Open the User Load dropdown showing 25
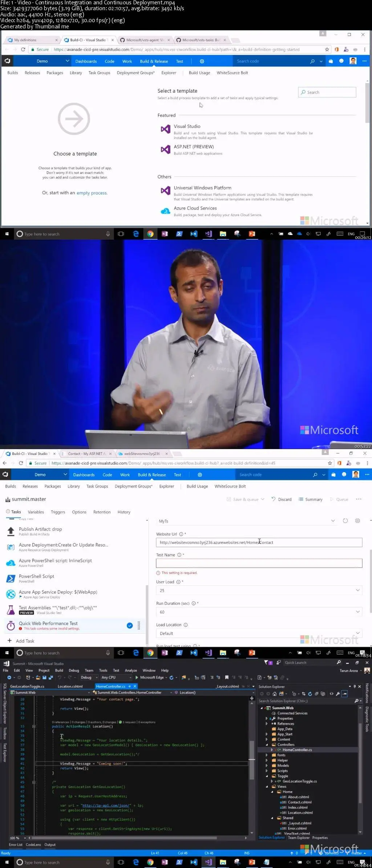Image resolution: width=372 pixels, height=868 pixels. (x=259, y=590)
